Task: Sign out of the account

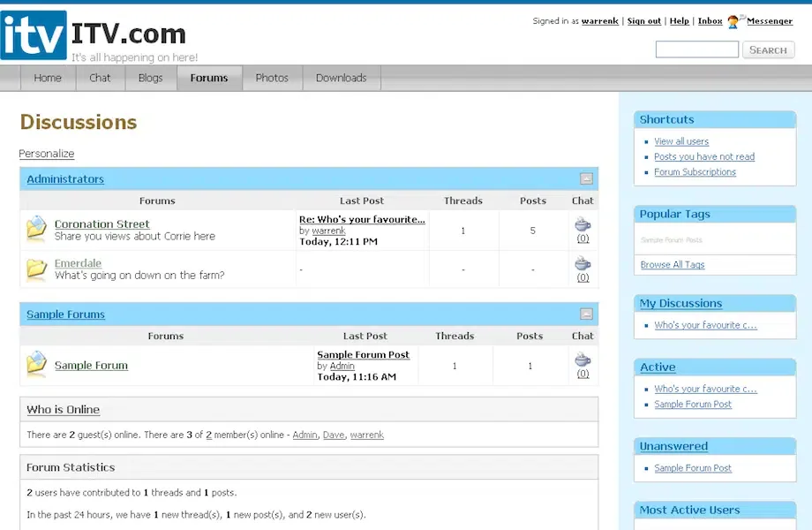Action: tap(643, 21)
